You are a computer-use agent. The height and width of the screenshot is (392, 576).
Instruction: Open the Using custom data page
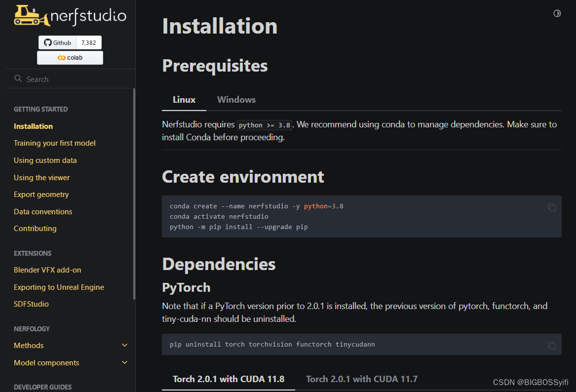(x=45, y=160)
